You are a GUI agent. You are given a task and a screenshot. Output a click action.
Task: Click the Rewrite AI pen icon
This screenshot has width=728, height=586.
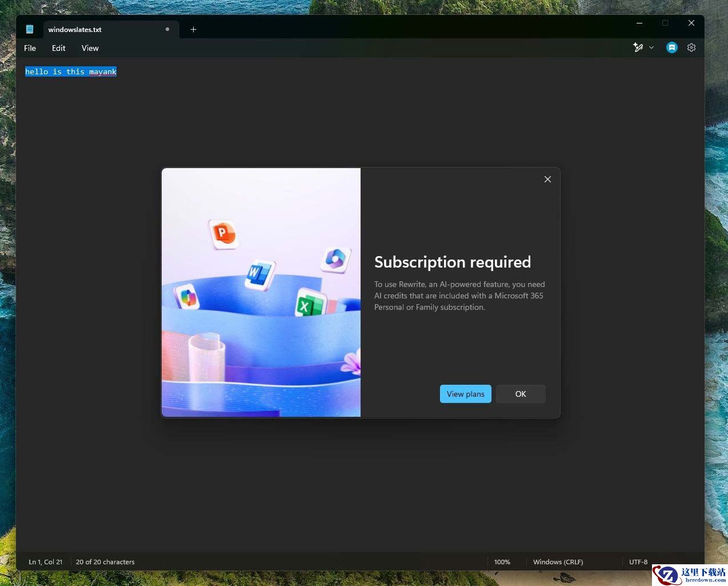click(638, 47)
